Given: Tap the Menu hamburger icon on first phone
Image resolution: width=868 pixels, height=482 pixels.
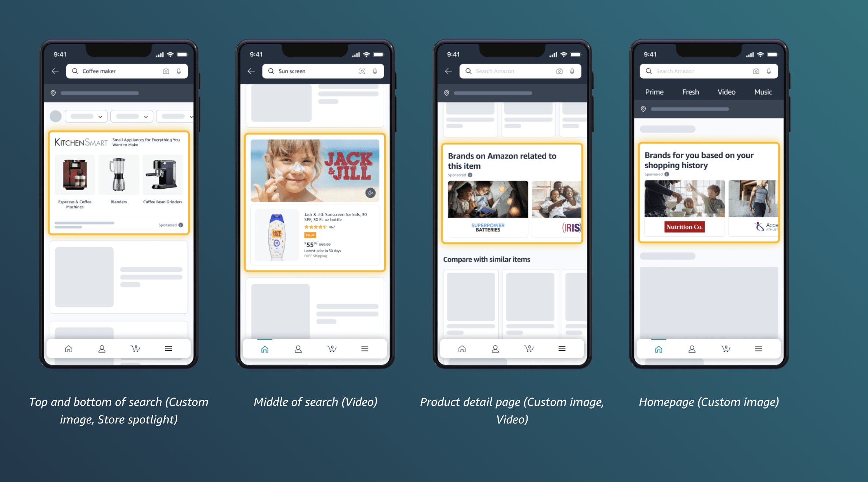Looking at the screenshot, I should [169, 349].
